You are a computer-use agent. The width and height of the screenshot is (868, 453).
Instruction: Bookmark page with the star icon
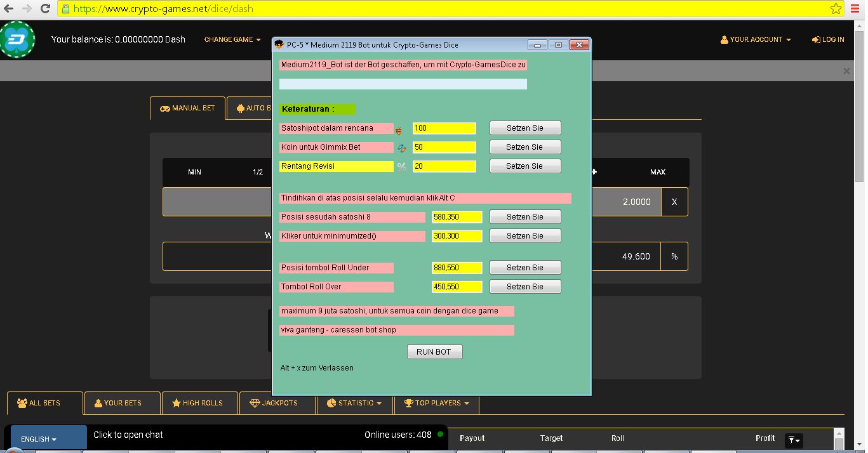pyautogui.click(x=836, y=9)
